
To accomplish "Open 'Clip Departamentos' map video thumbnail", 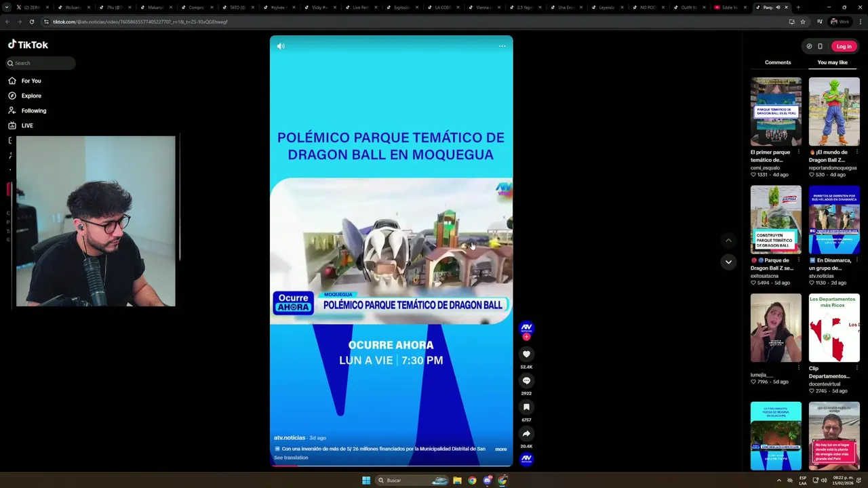I will click(x=834, y=328).
